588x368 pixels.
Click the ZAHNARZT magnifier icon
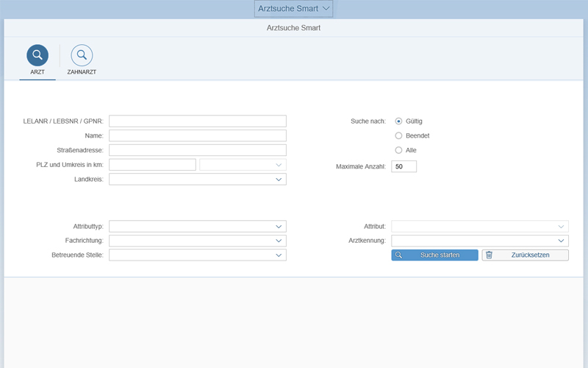tap(82, 55)
